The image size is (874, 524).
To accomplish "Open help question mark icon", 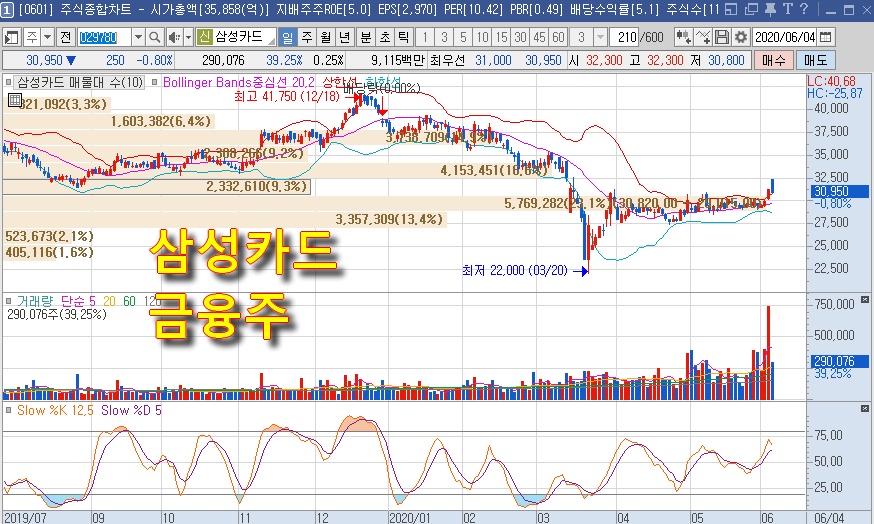I will pos(803,9).
